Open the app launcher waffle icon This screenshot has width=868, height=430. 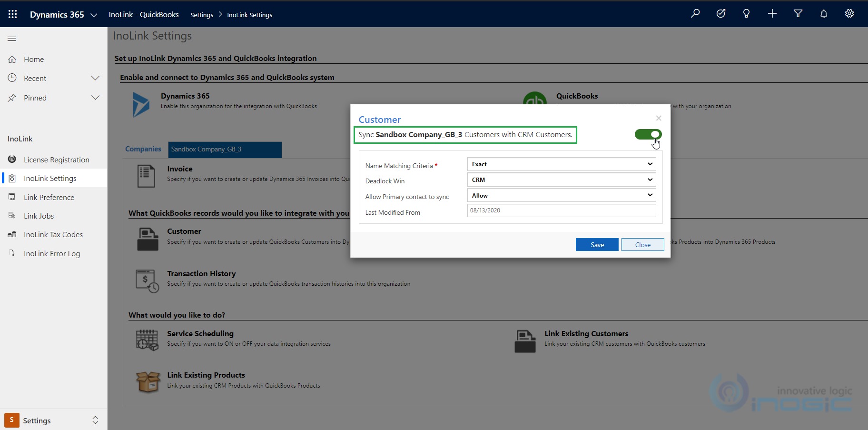click(x=13, y=14)
